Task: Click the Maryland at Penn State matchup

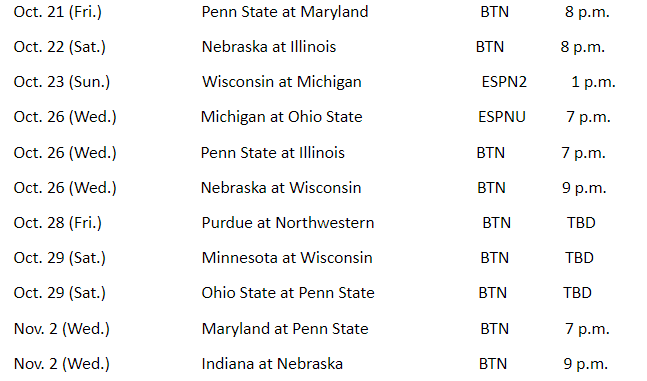Action: (x=285, y=329)
